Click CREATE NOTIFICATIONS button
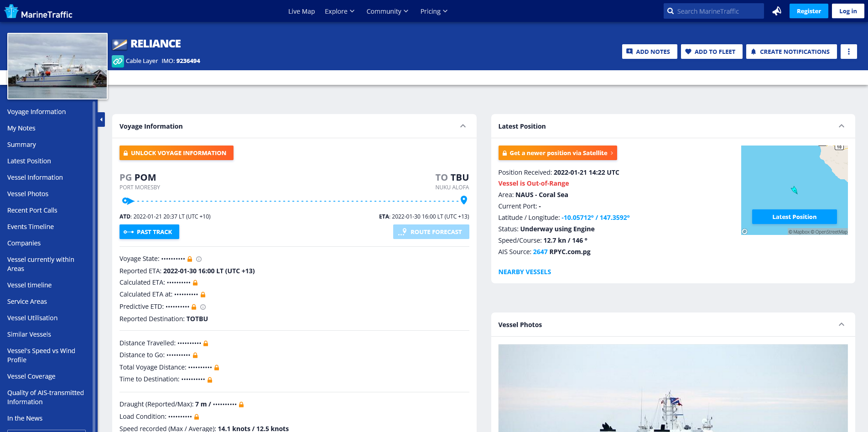The width and height of the screenshot is (868, 432). pos(791,52)
